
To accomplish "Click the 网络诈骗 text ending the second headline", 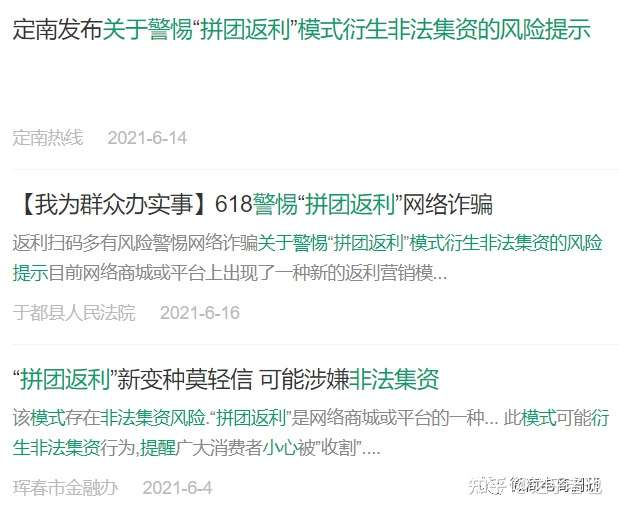I will point(447,204).
